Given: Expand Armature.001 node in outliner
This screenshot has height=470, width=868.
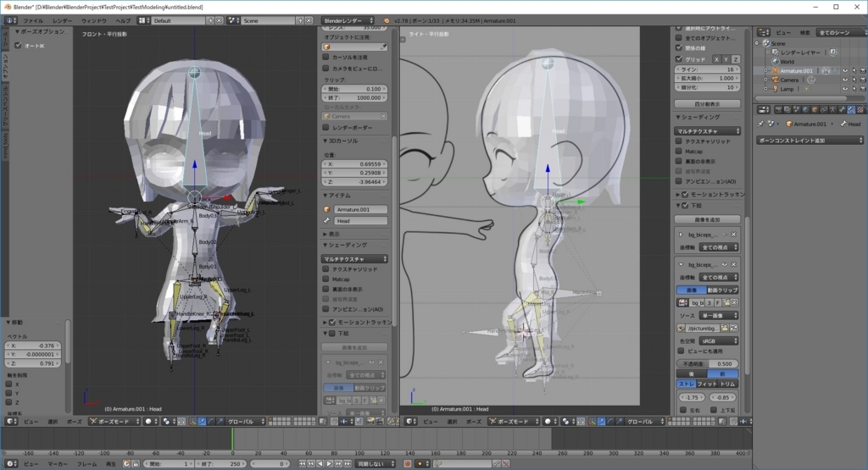Looking at the screenshot, I should 766,71.
